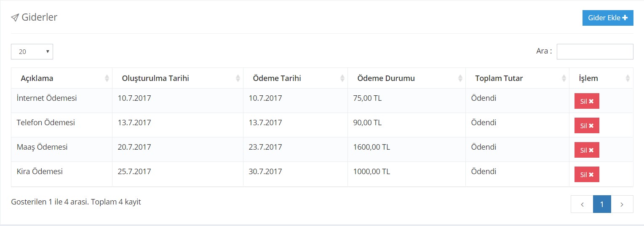Sort by Ödeme Tarihi column arrows

342,78
